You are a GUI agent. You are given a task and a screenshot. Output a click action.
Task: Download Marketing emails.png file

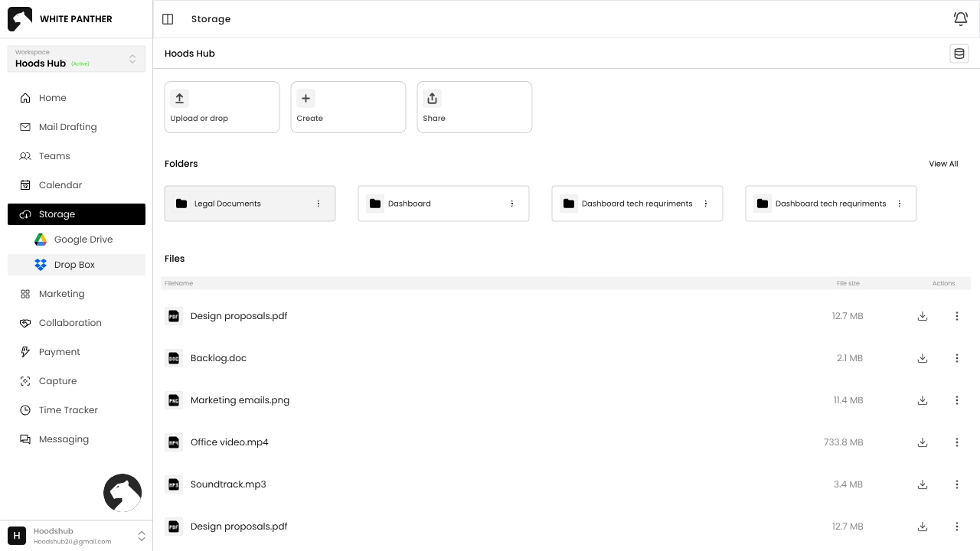[923, 400]
